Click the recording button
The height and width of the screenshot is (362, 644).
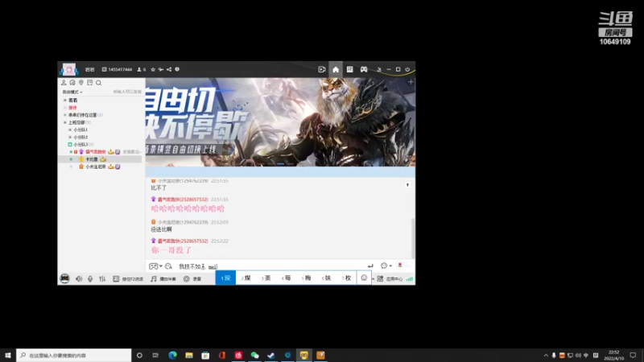(x=192, y=278)
